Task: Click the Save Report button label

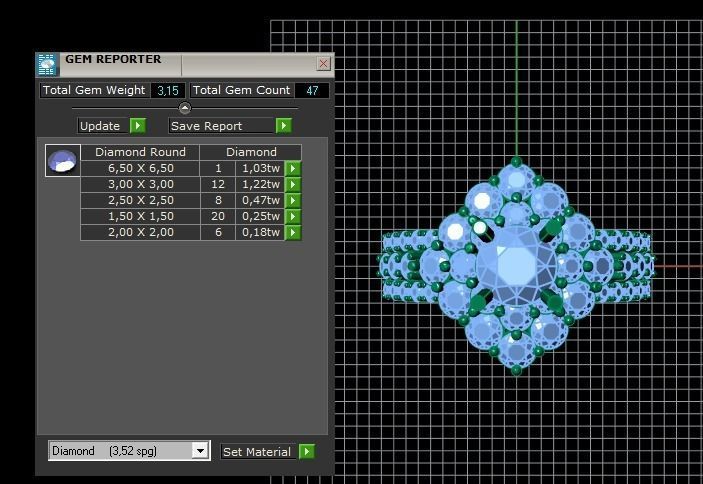Action: pyautogui.click(x=222, y=126)
